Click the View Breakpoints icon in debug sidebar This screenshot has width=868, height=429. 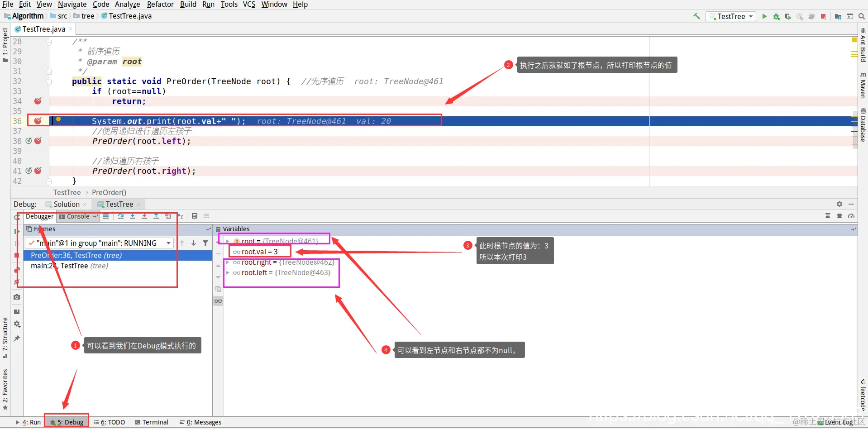[17, 270]
